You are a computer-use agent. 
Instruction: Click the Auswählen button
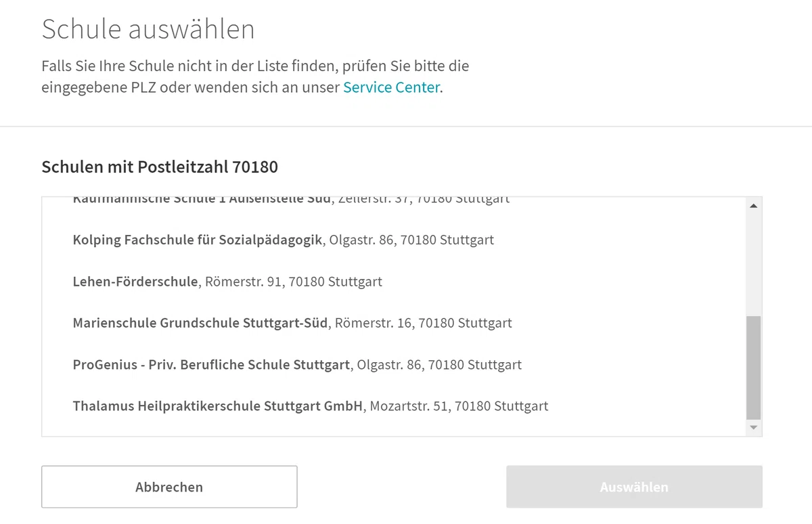pyautogui.click(x=634, y=487)
